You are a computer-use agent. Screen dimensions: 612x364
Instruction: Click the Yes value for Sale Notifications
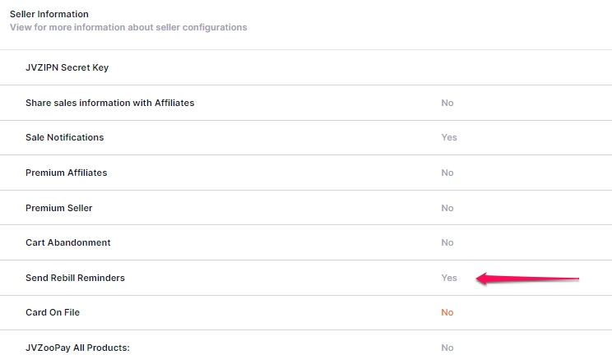449,137
